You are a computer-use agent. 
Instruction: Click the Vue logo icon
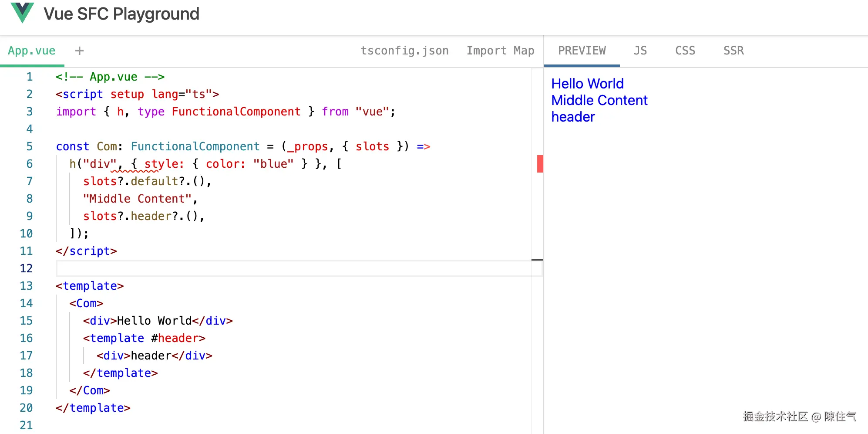[22, 13]
